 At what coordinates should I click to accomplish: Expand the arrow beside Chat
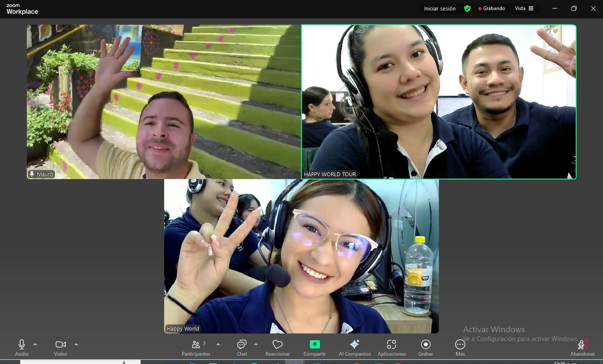tap(256, 344)
